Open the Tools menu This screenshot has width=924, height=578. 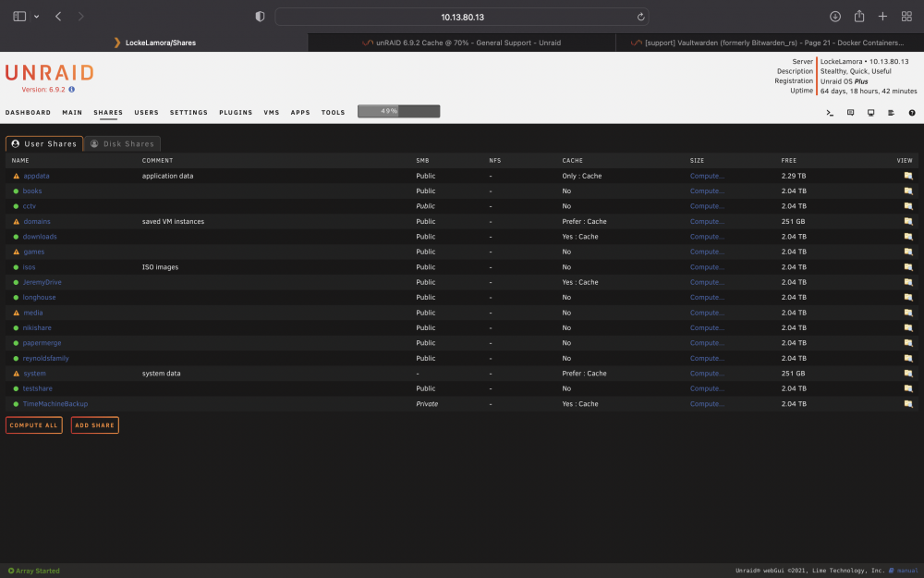(x=333, y=113)
